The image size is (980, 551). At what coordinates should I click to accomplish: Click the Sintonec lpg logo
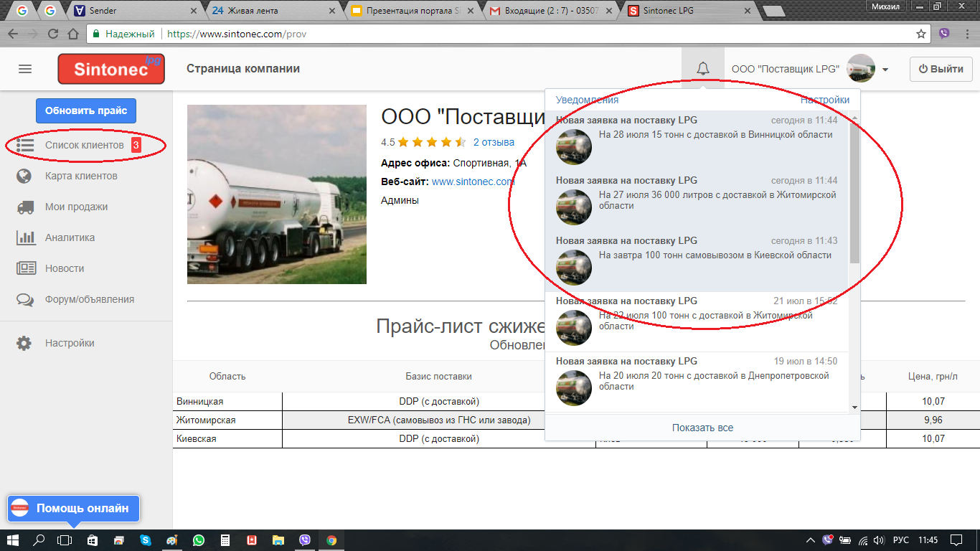[111, 69]
